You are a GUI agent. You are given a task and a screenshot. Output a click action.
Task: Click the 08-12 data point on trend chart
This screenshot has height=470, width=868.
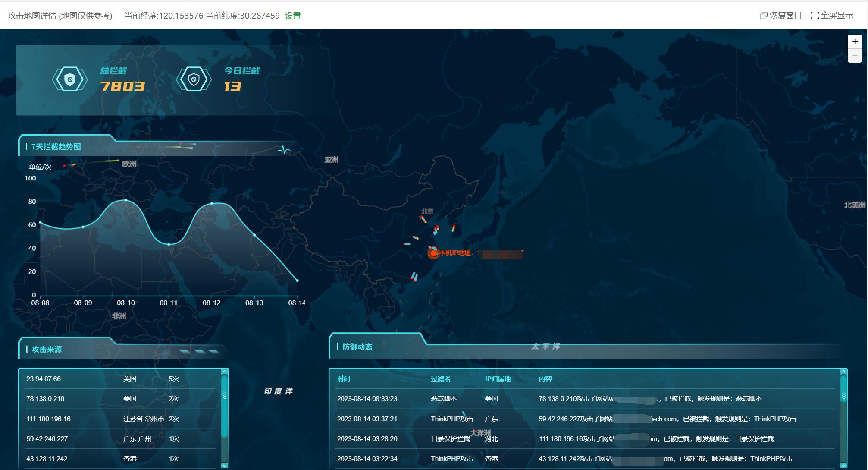pos(212,203)
